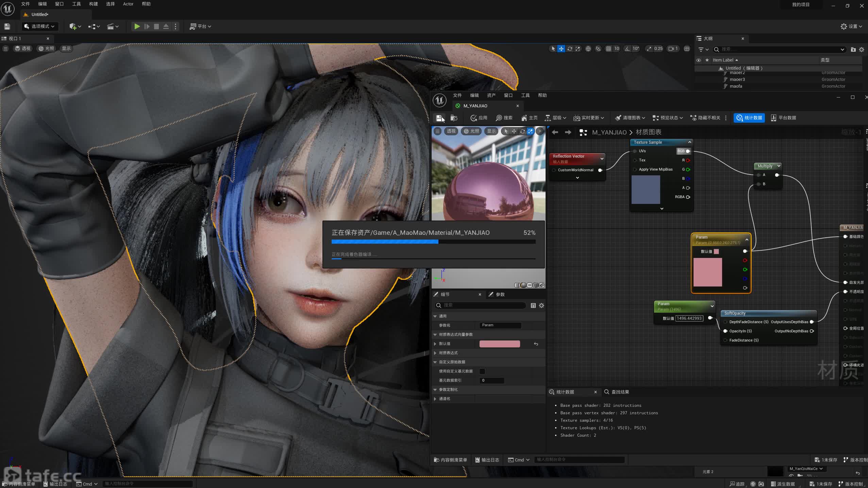Open grid snap size value 10
This screenshot has width=868, height=488.
[x=617, y=49]
